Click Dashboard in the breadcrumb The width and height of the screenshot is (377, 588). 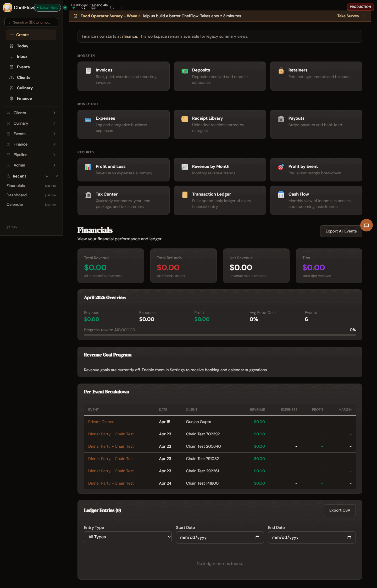[80, 5]
